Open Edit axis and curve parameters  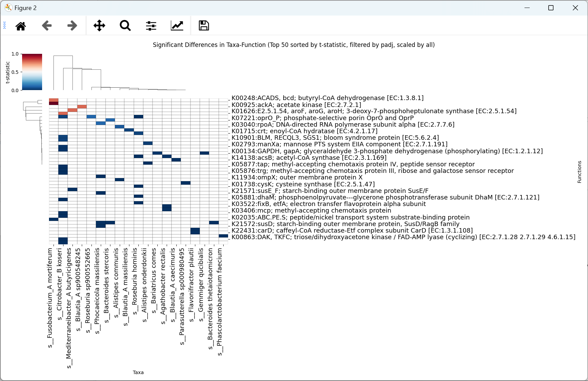[x=177, y=26]
